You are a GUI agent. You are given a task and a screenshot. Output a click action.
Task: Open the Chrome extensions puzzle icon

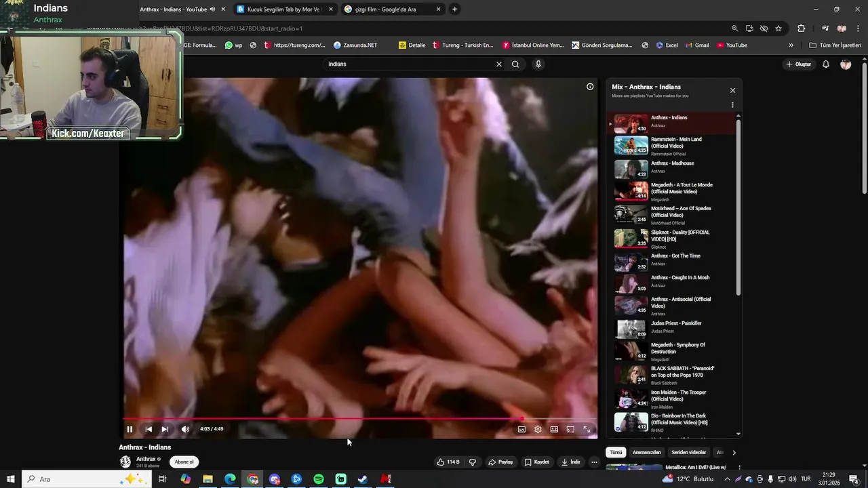[x=801, y=28]
